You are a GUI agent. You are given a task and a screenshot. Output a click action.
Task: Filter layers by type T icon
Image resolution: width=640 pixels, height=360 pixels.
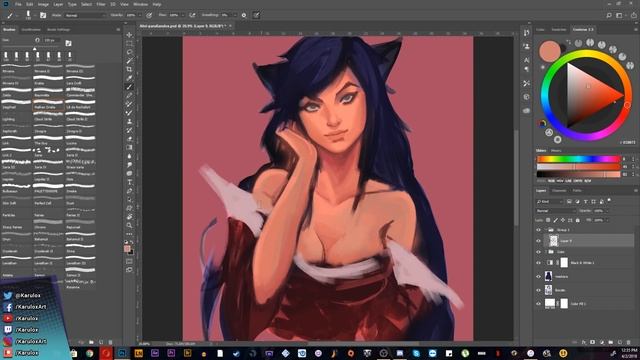tap(585, 202)
